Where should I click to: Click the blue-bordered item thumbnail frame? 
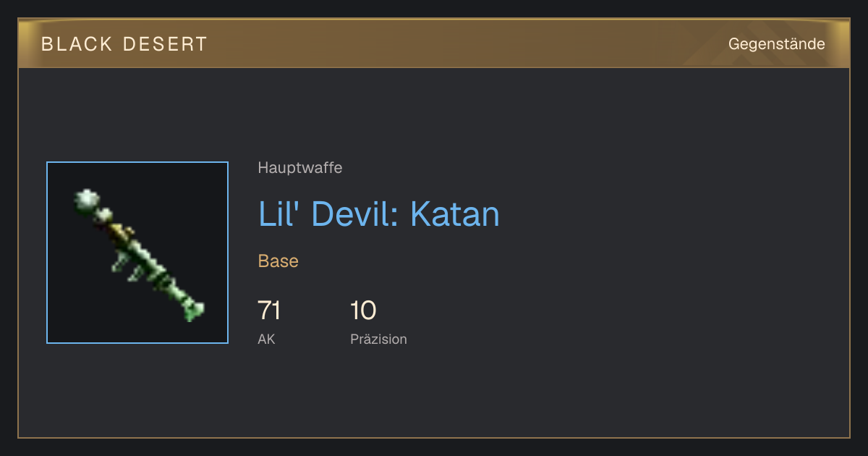137,253
